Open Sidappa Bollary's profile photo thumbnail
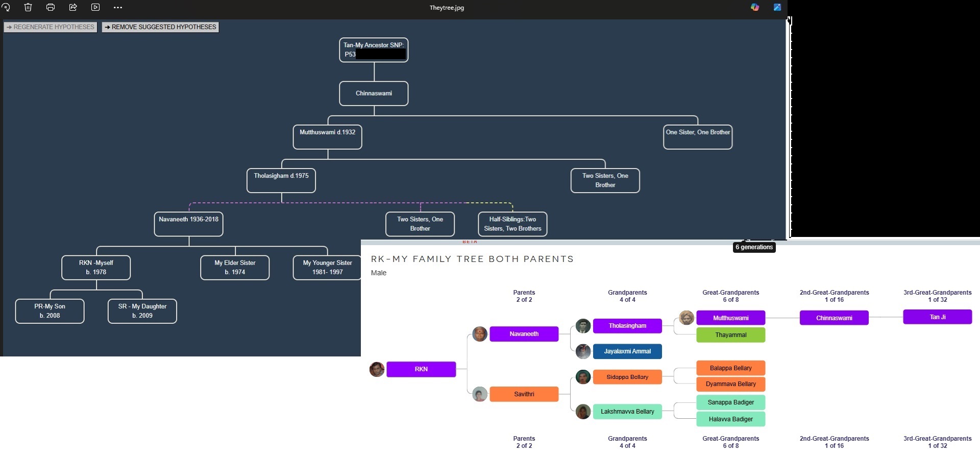 coord(583,377)
